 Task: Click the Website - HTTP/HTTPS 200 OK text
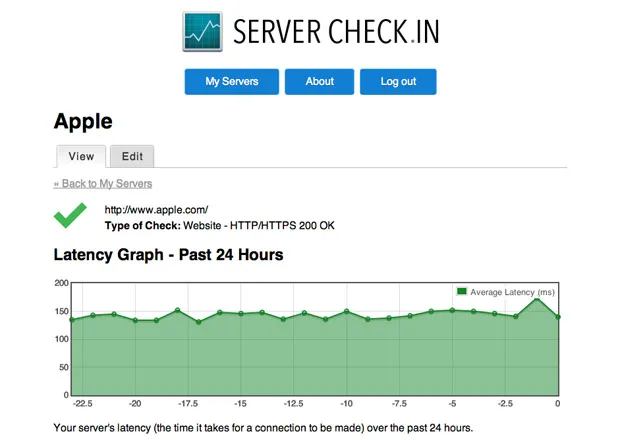(259, 225)
